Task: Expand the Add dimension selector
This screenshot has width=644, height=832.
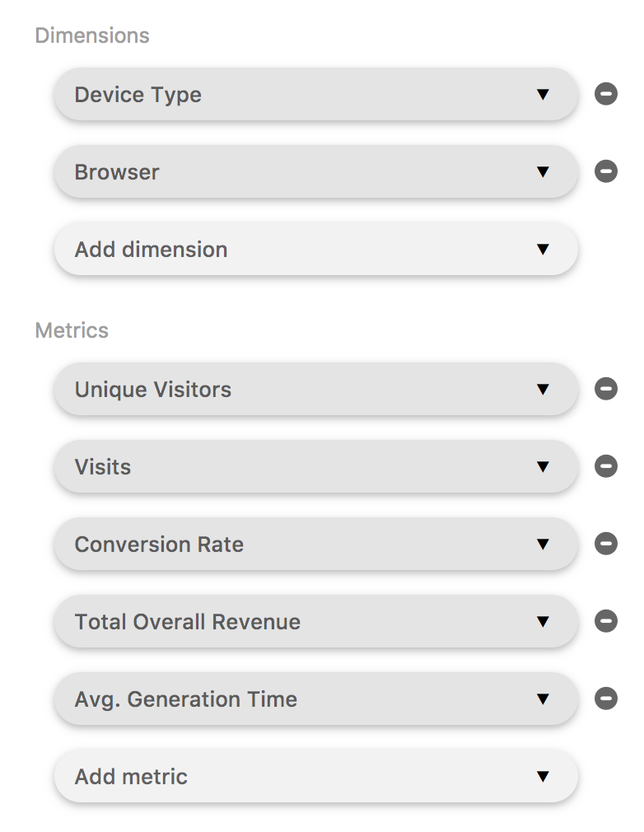Action: click(544, 249)
